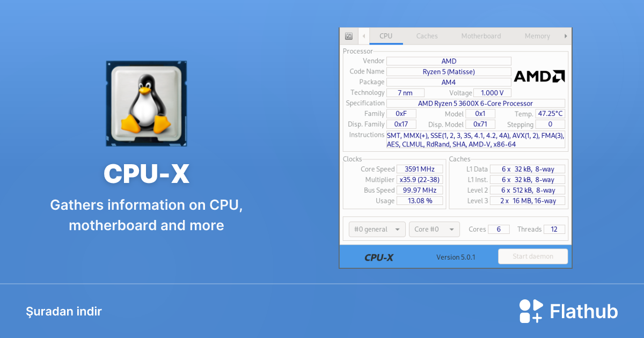Click the Cores count field showing 6
Image resolution: width=644 pixels, height=338 pixels.
pos(499,229)
